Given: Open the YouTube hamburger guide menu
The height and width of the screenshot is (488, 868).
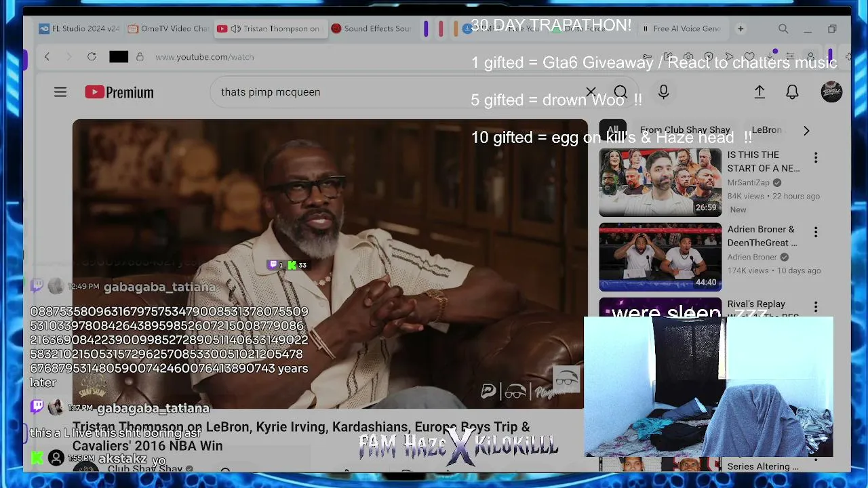Looking at the screenshot, I should pyautogui.click(x=60, y=92).
